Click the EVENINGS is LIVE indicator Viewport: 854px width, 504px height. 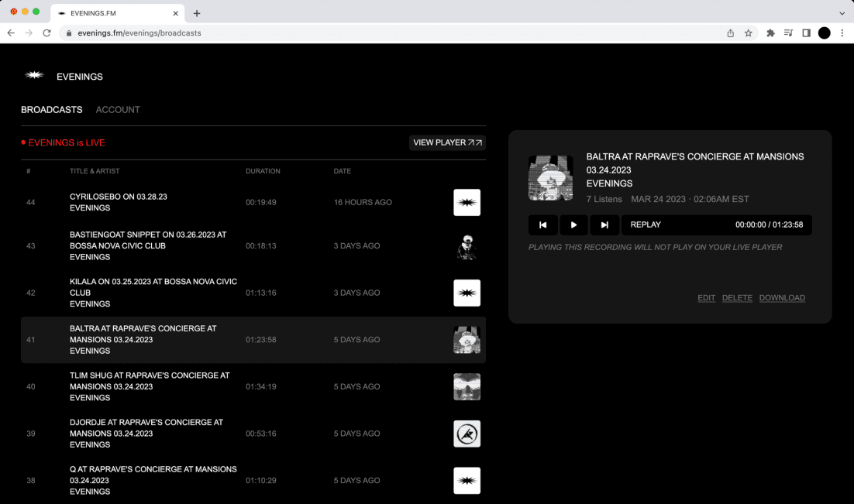[x=64, y=142]
